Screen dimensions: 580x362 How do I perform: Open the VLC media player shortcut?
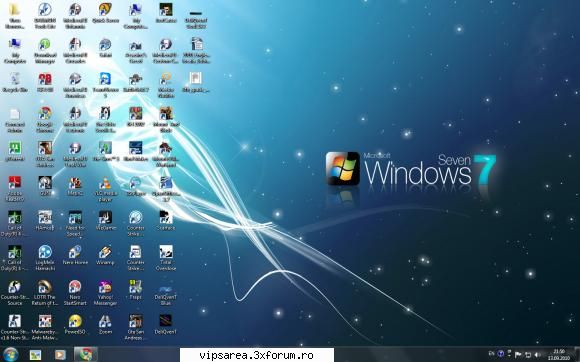point(105,189)
